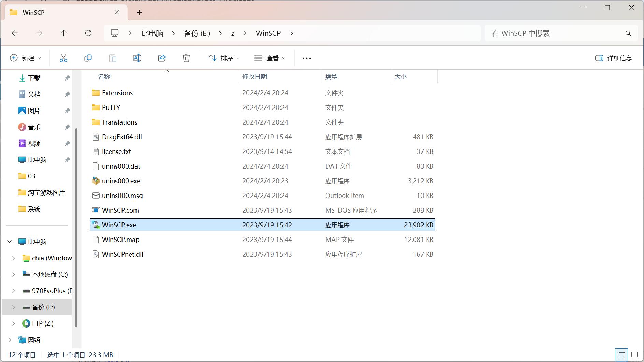Open the See more ellipsis menu
This screenshot has height=362, width=644.
pyautogui.click(x=307, y=58)
